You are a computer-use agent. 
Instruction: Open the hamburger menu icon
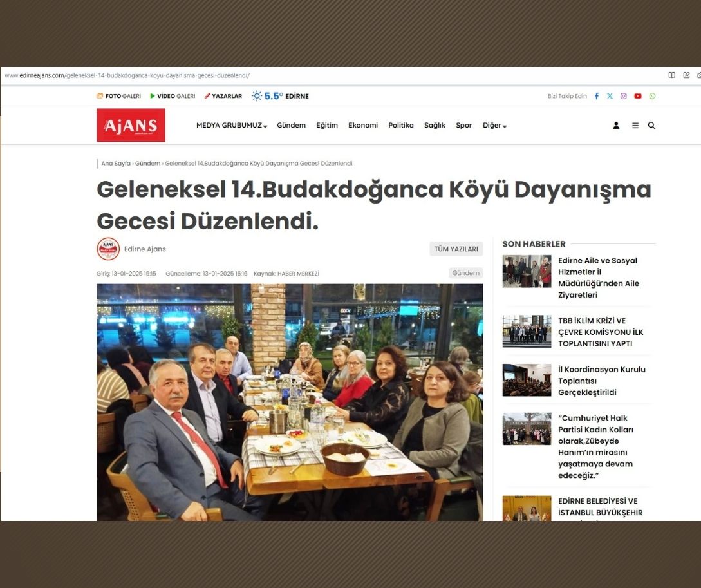pyautogui.click(x=635, y=126)
